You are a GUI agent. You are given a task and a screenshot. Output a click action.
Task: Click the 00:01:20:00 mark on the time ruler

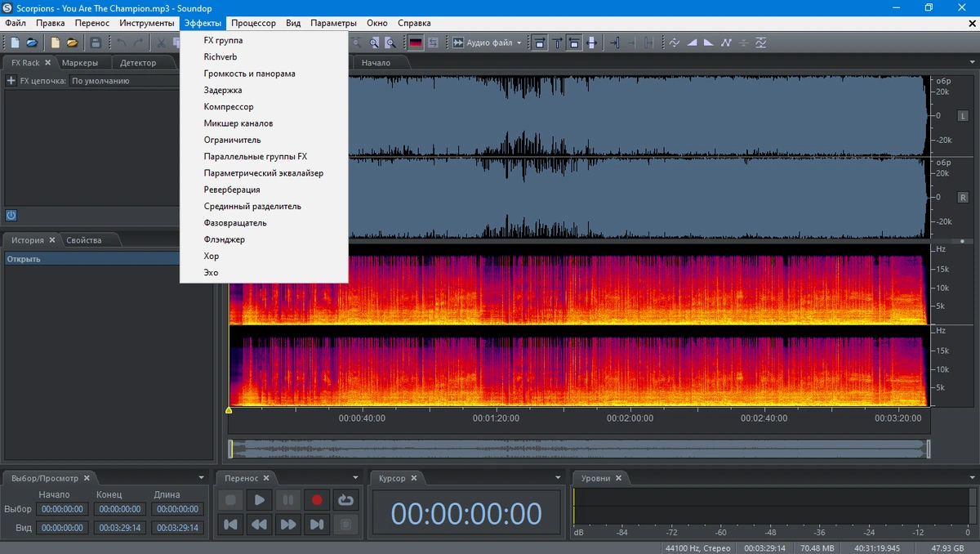click(496, 418)
